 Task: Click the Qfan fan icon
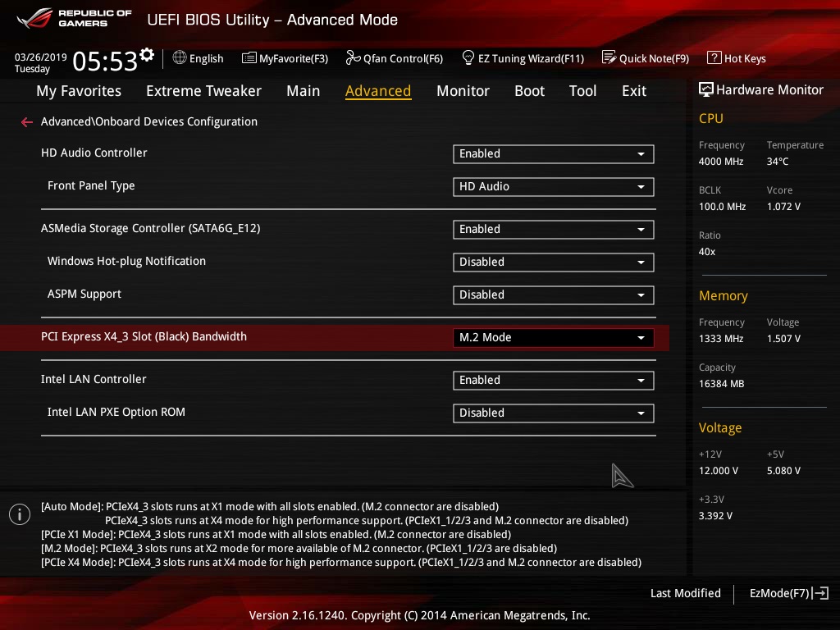[x=353, y=58]
